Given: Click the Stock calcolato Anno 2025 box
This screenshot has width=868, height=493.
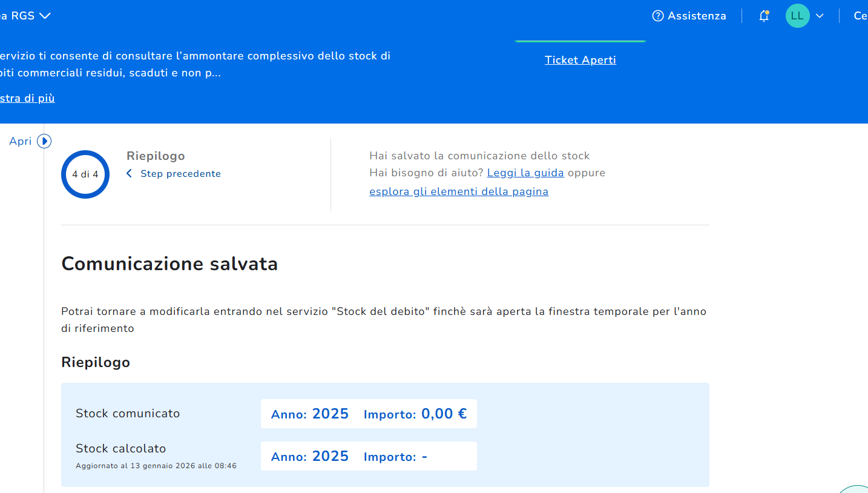Looking at the screenshot, I should 309,456.
